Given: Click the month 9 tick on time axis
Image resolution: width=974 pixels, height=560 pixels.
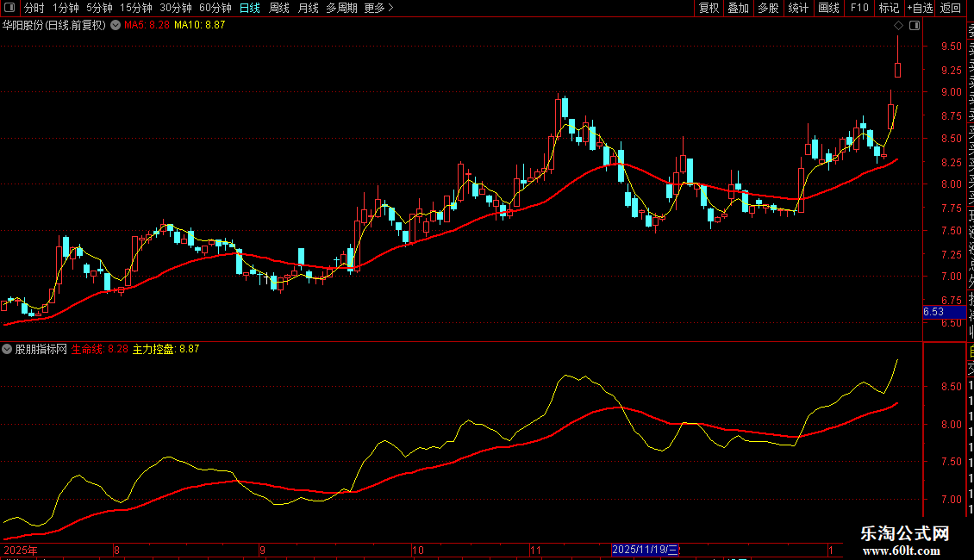Looking at the screenshot, I should [262, 550].
